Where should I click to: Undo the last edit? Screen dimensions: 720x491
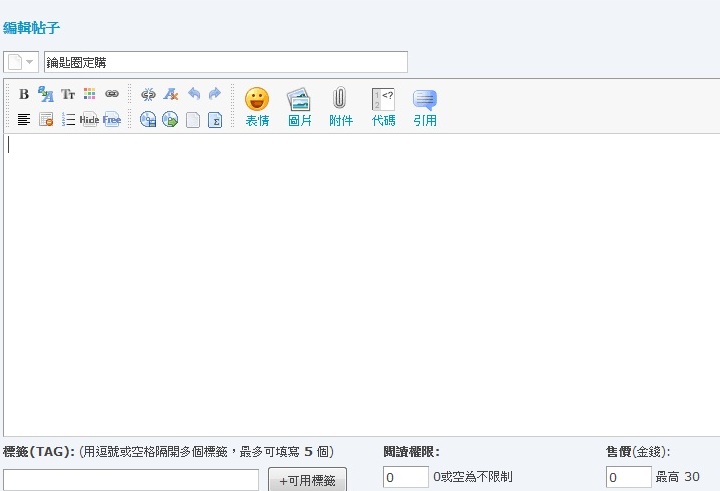pyautogui.click(x=194, y=94)
